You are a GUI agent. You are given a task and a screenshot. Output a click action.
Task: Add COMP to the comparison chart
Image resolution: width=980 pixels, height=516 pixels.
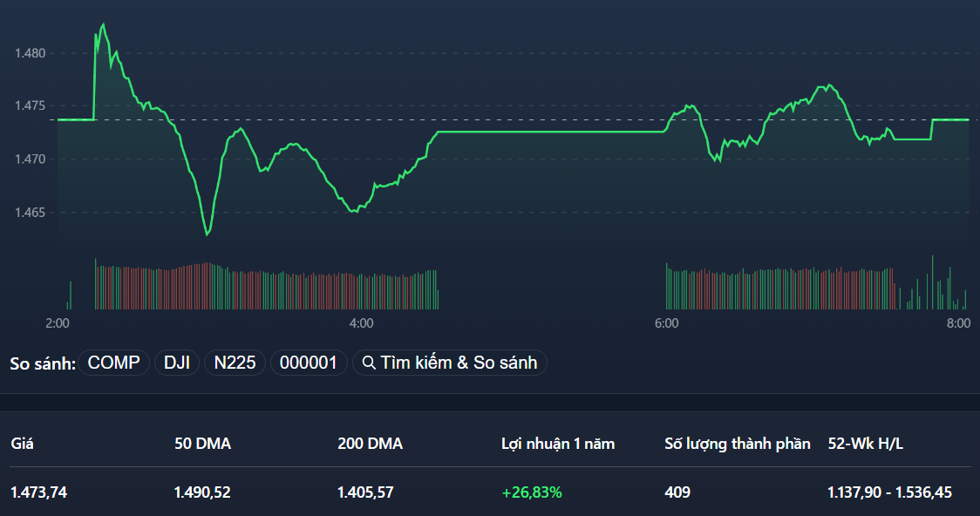coord(114,363)
